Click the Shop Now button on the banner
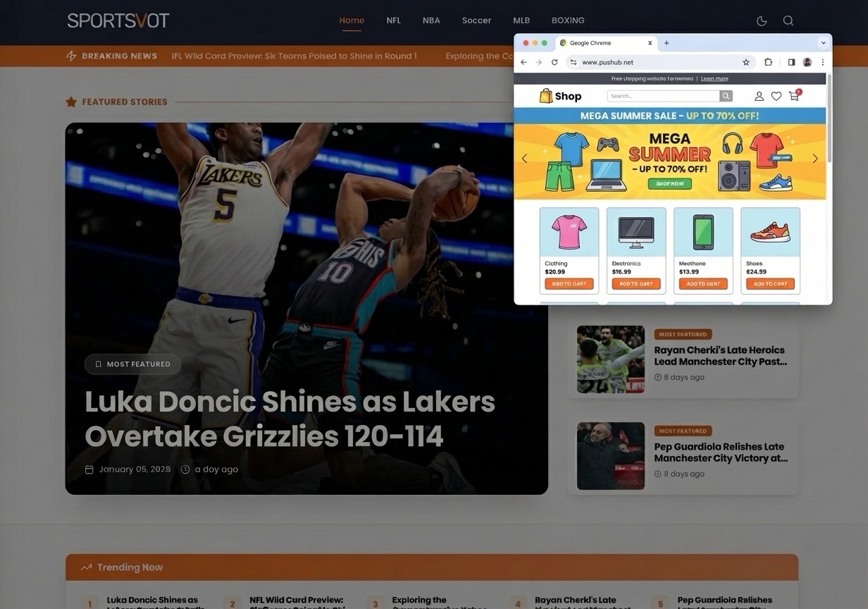 coord(669,183)
